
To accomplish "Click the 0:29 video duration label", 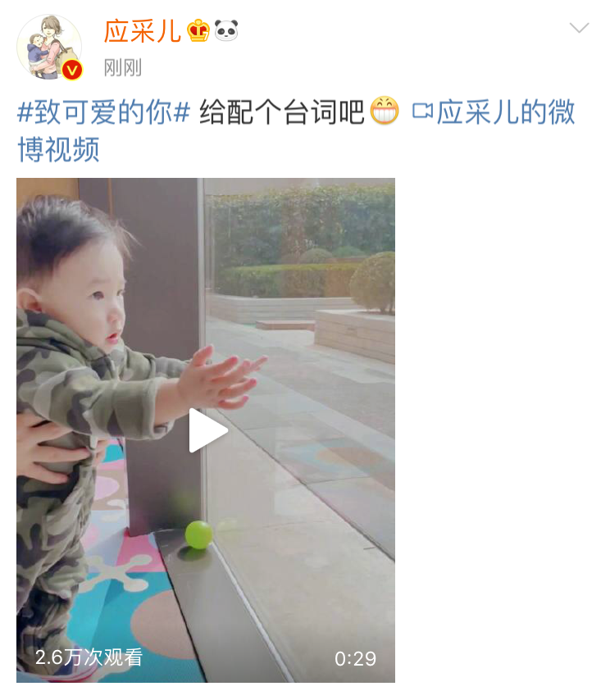I will [356, 659].
